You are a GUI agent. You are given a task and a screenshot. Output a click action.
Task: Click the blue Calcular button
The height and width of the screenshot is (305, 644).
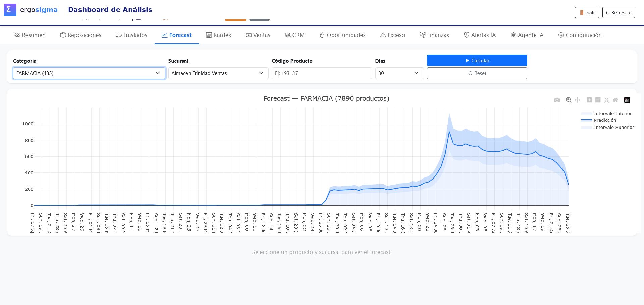(477, 60)
